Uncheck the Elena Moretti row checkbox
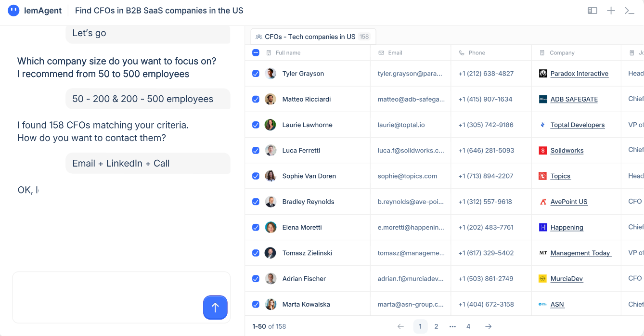This screenshot has width=644, height=336. coord(256,227)
